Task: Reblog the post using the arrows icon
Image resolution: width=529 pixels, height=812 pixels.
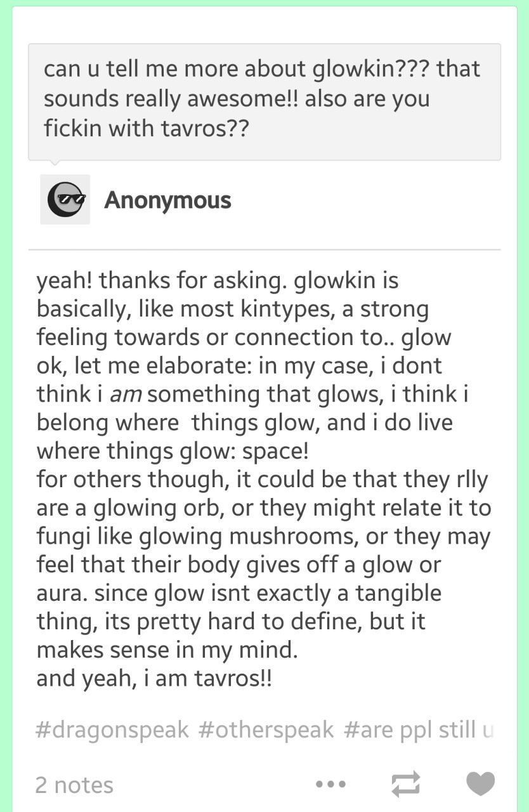Action: pyautogui.click(x=405, y=785)
